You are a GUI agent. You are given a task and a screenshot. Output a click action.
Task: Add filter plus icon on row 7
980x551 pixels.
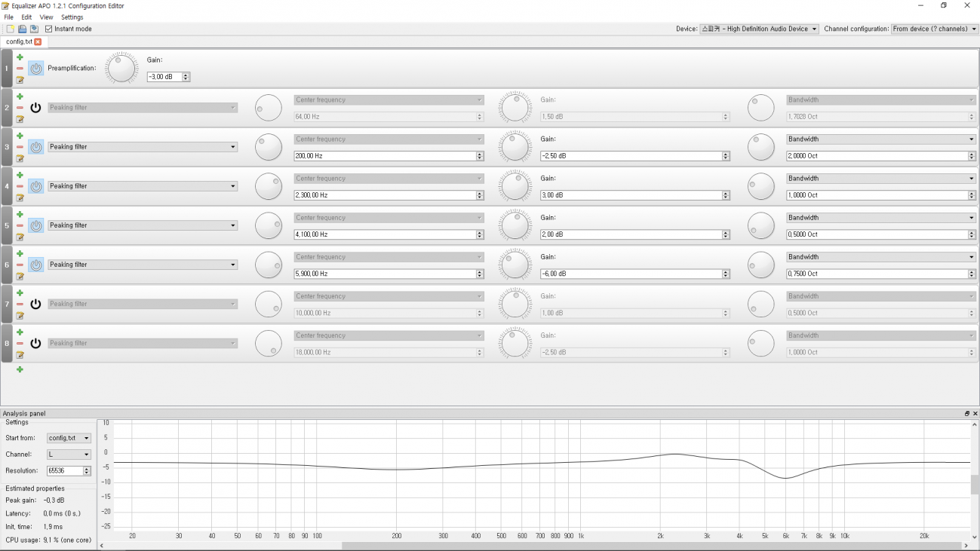20,292
